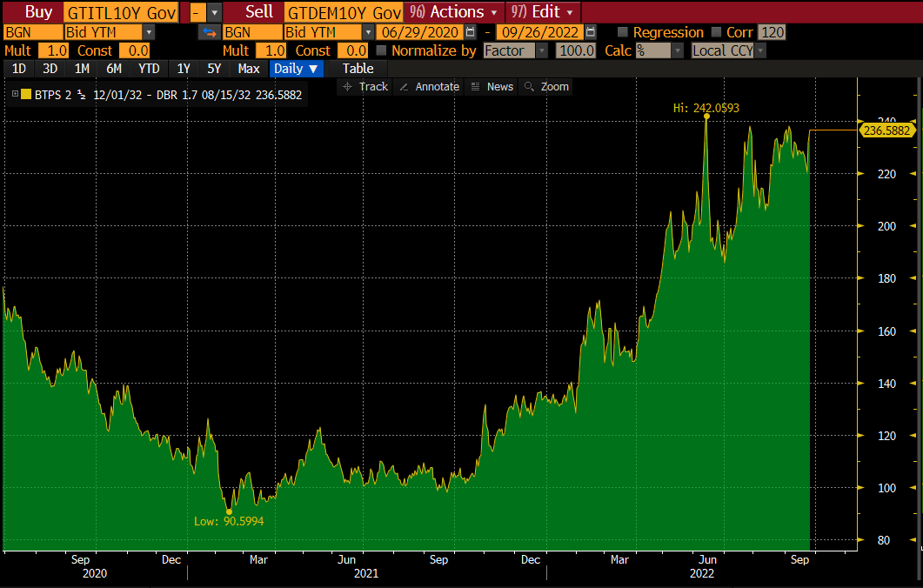923x588 pixels.
Task: Click the Buy label
Action: point(38,12)
